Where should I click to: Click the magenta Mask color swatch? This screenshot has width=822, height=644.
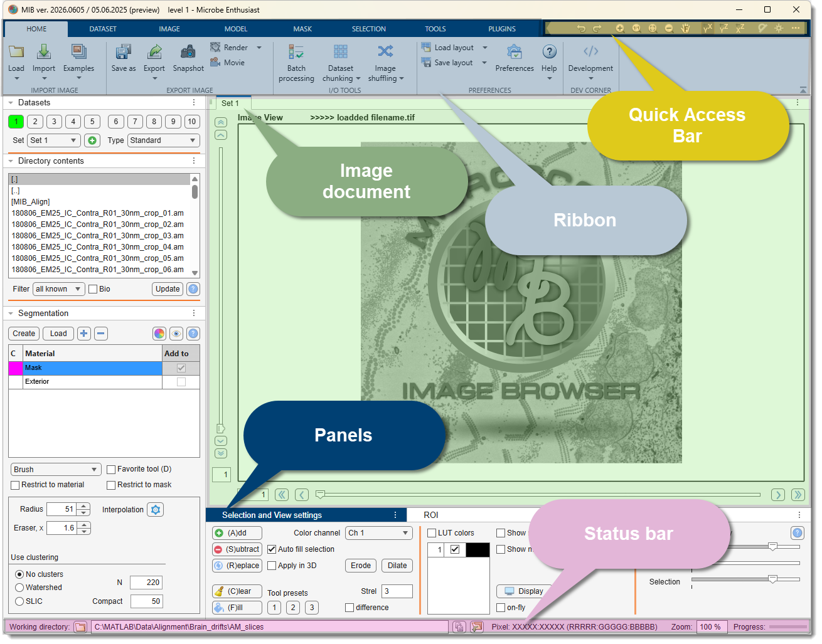(x=15, y=368)
